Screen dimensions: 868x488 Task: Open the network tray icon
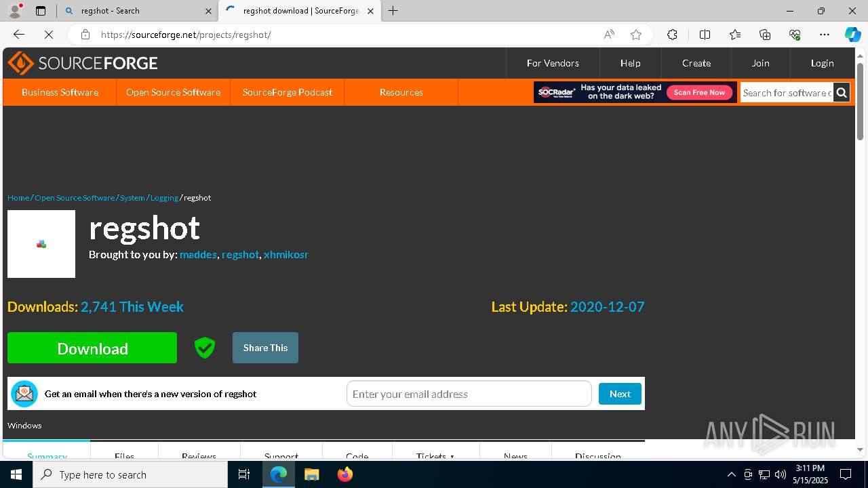[764, 474]
